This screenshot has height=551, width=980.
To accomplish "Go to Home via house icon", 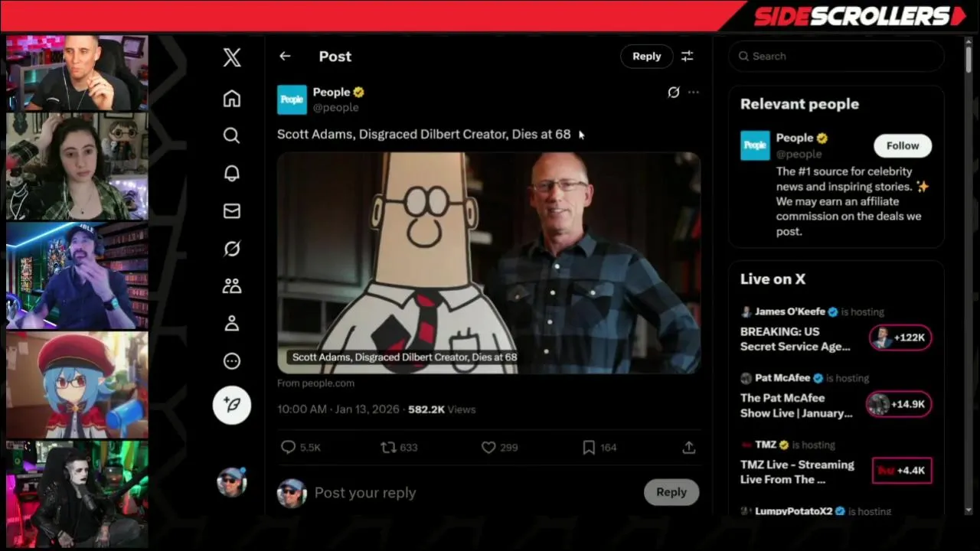I will tap(232, 98).
